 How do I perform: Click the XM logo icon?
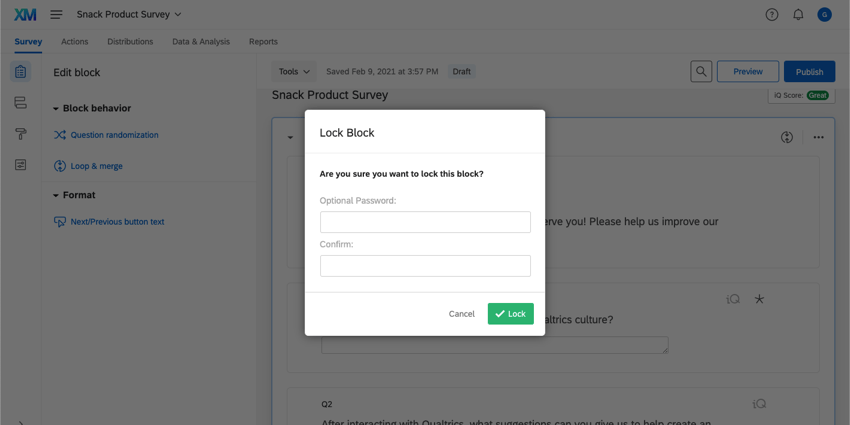tap(25, 15)
